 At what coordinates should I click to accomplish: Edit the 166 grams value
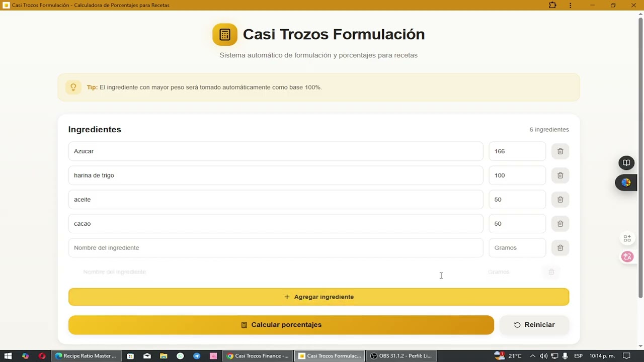click(517, 151)
